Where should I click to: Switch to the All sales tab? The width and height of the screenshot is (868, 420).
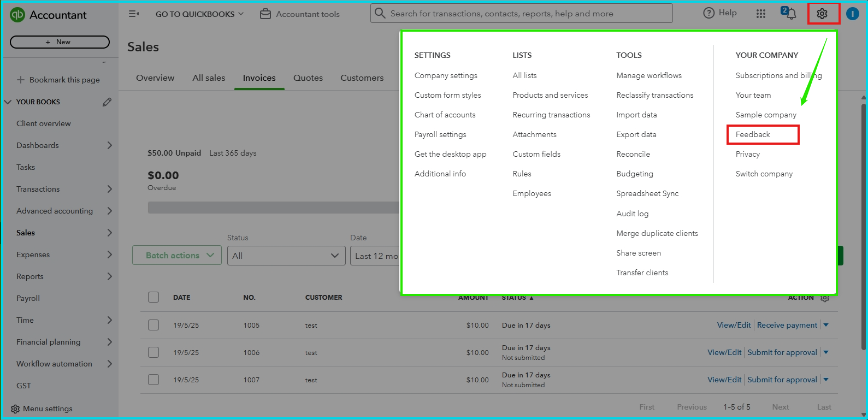(209, 78)
